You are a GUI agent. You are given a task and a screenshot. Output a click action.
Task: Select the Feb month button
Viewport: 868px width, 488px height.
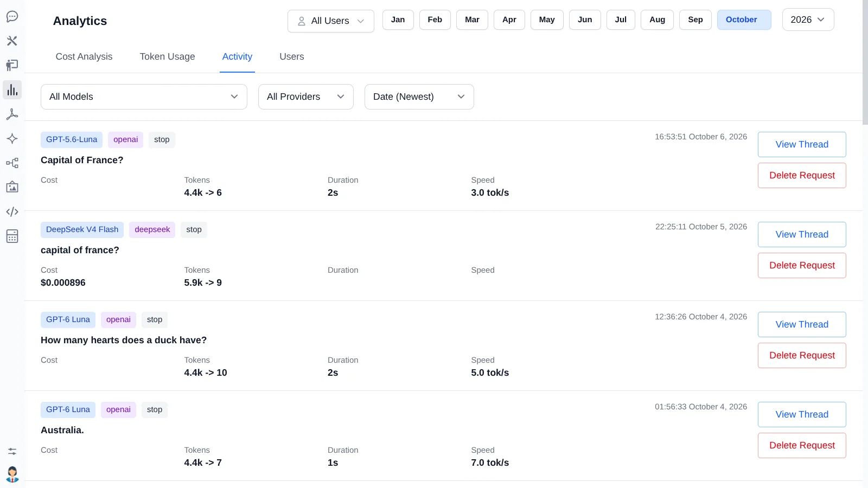coord(435,20)
